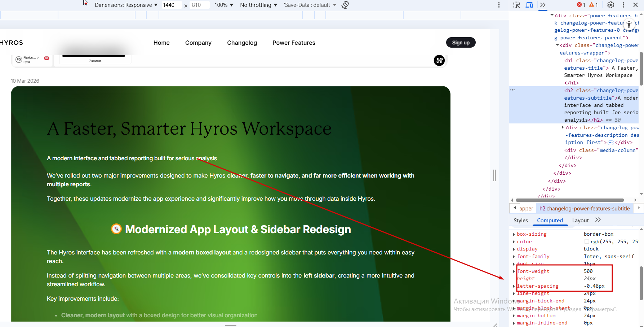Viewport: 644px width, 327px height.
Task: Expand the margin-bottom computed property
Action: (514, 316)
